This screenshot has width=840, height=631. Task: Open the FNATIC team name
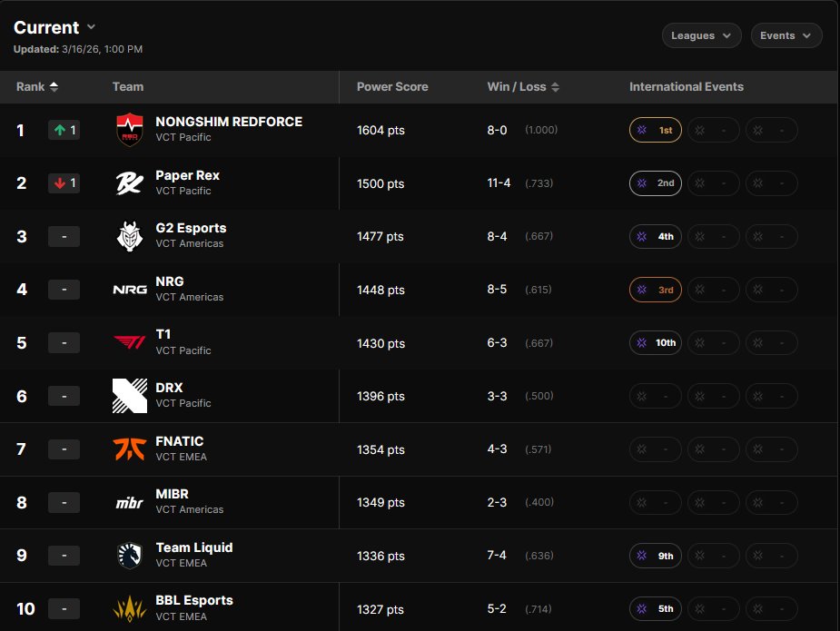click(180, 441)
